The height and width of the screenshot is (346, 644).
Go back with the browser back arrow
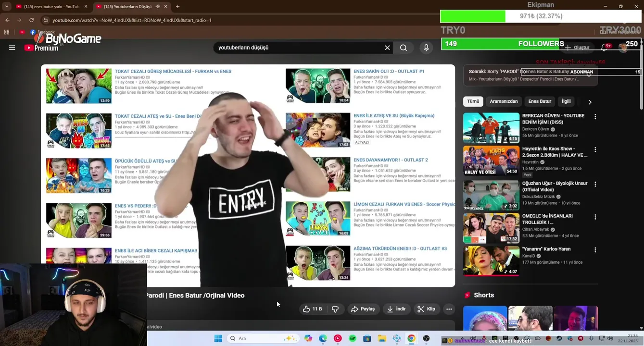pyautogui.click(x=7, y=20)
